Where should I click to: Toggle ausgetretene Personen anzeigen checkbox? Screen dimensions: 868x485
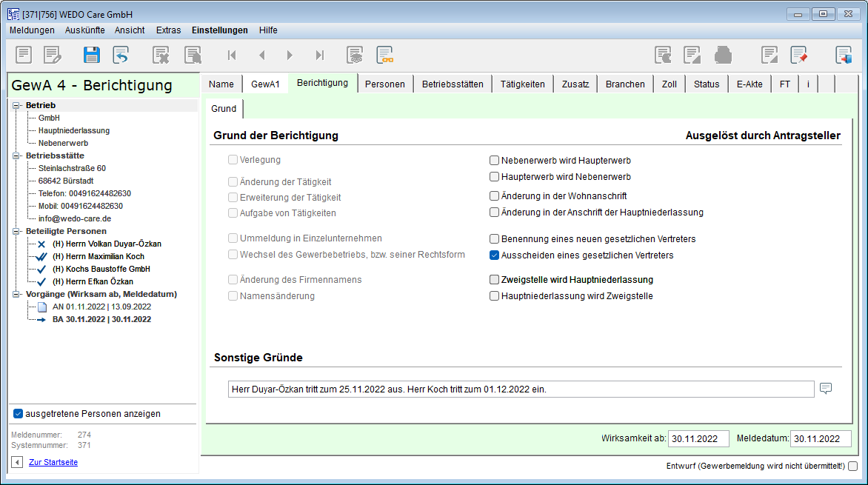pyautogui.click(x=19, y=413)
